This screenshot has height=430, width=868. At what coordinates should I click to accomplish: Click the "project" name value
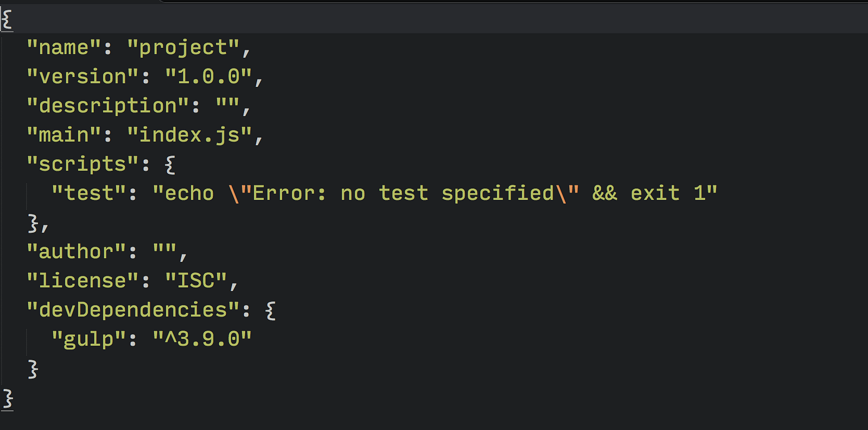click(183, 48)
